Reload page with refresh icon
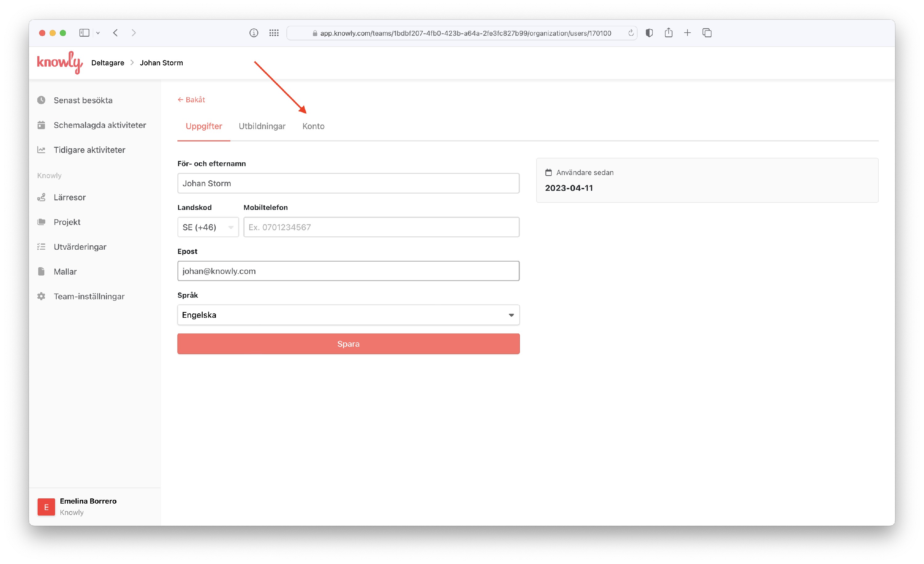 (x=631, y=33)
